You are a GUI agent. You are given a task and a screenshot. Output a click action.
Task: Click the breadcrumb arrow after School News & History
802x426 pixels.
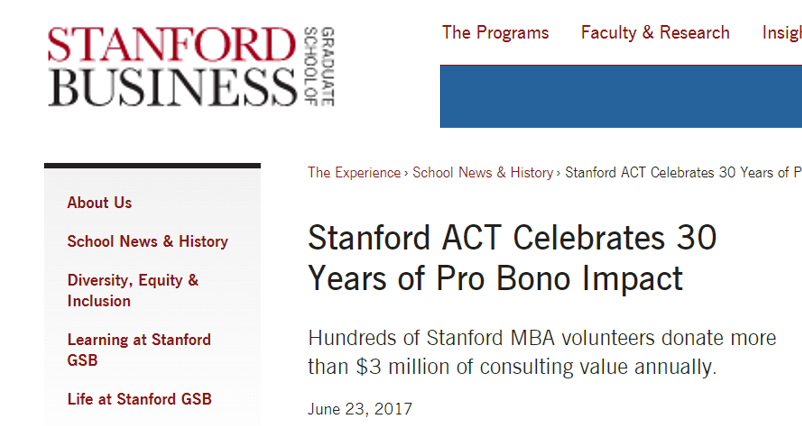click(x=559, y=173)
